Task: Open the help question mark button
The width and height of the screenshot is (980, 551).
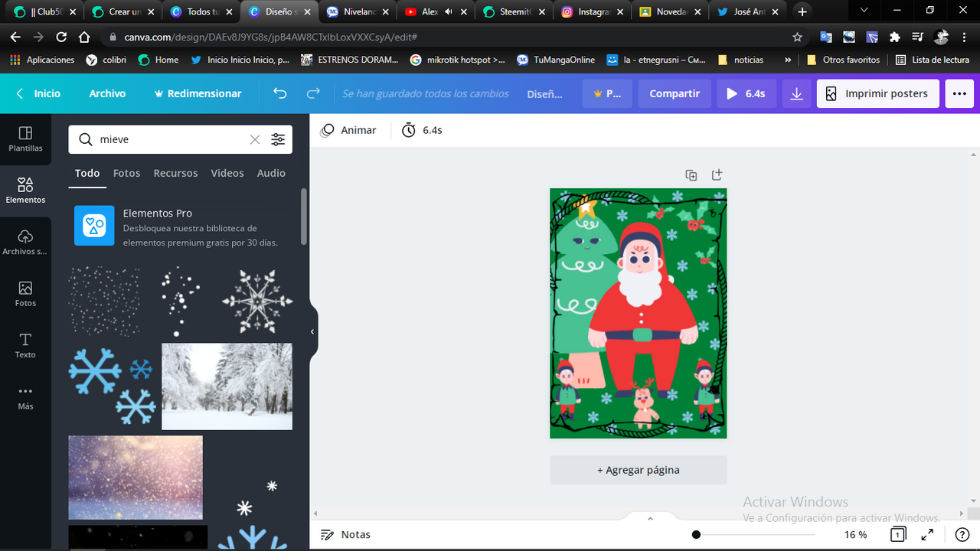Action: [962, 535]
